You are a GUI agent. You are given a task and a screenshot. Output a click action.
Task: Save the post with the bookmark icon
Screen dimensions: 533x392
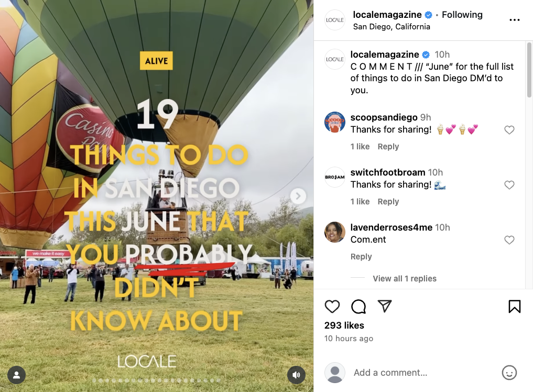(515, 307)
